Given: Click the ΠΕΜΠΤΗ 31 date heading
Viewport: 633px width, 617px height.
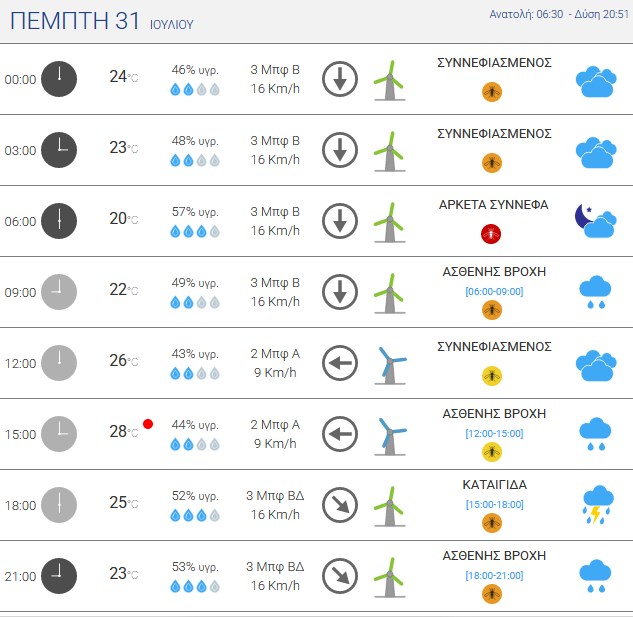Looking at the screenshot, I should pyautogui.click(x=75, y=21).
